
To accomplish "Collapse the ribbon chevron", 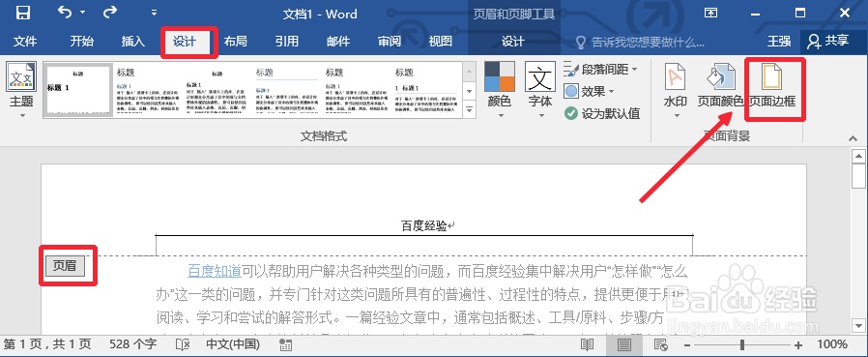I will pyautogui.click(x=854, y=137).
